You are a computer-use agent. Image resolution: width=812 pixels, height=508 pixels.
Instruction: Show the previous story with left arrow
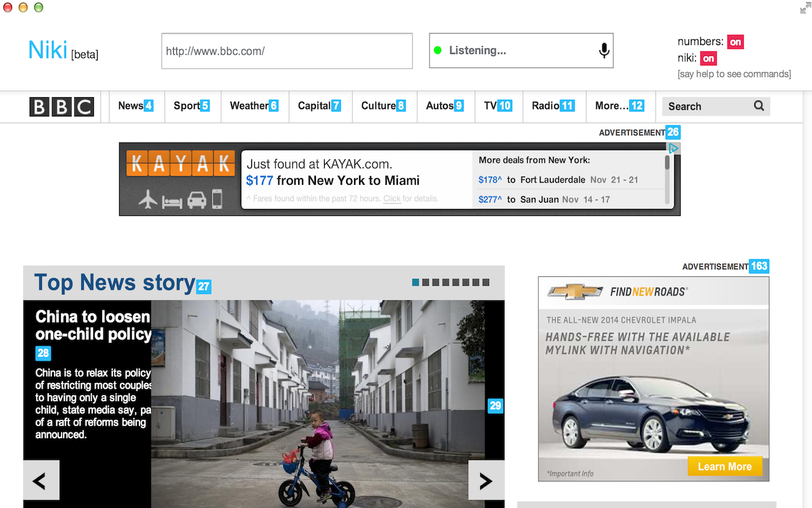point(41,481)
